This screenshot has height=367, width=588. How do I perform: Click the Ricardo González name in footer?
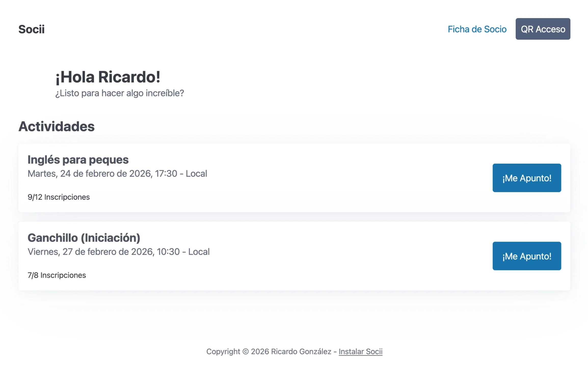pos(301,351)
